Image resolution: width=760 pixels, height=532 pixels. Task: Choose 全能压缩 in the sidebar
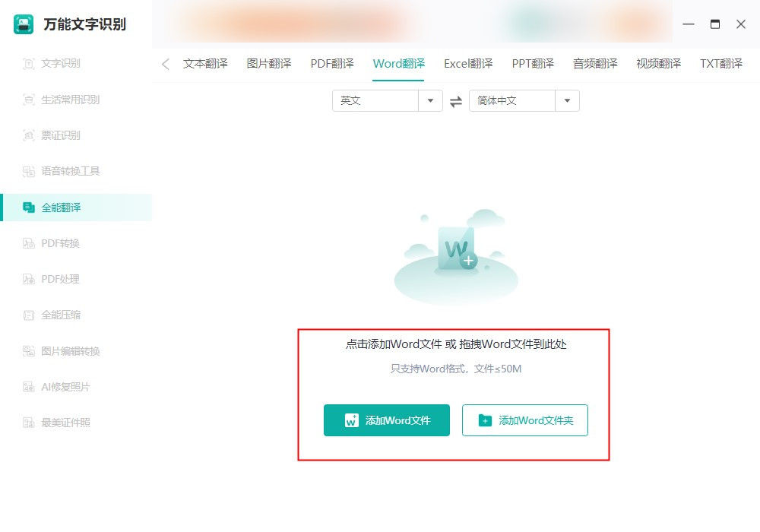pos(61,315)
